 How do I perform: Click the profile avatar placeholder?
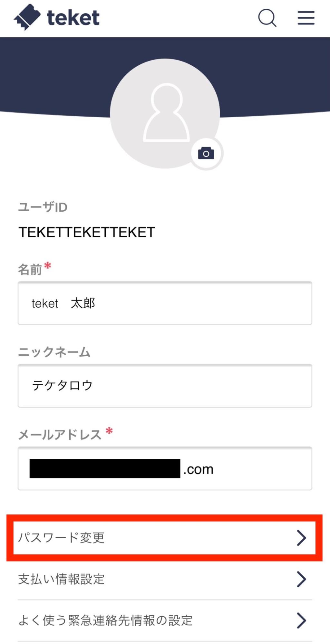click(165, 113)
